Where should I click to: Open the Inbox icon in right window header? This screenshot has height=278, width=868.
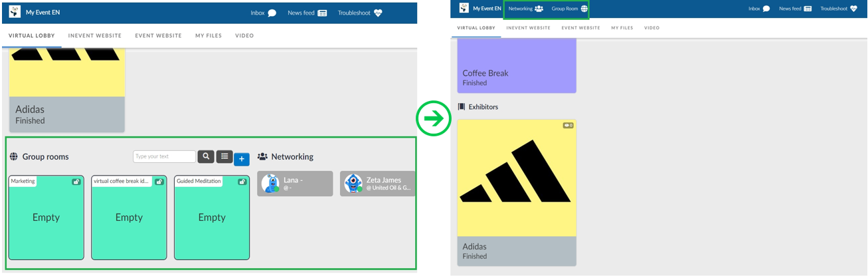pyautogui.click(x=766, y=9)
